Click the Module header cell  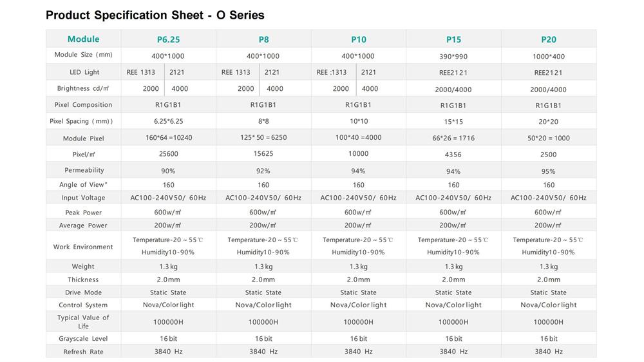(x=83, y=39)
